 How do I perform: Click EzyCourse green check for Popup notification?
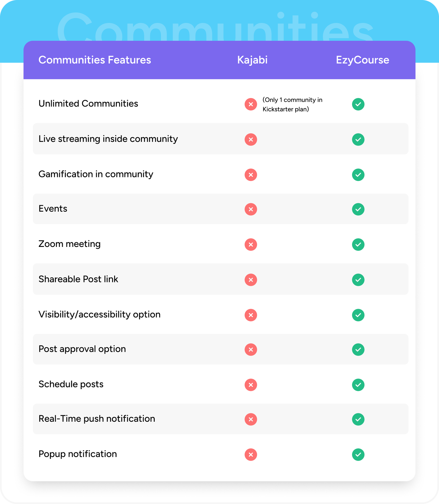tap(358, 455)
